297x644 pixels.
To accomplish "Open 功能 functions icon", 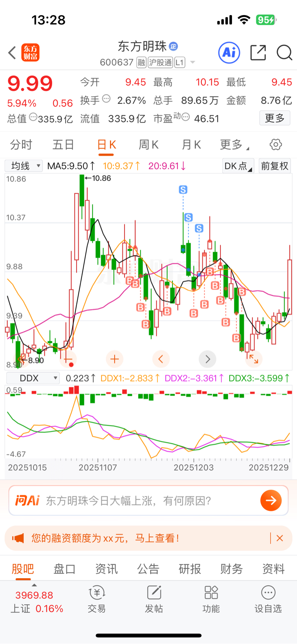I will tap(211, 599).
